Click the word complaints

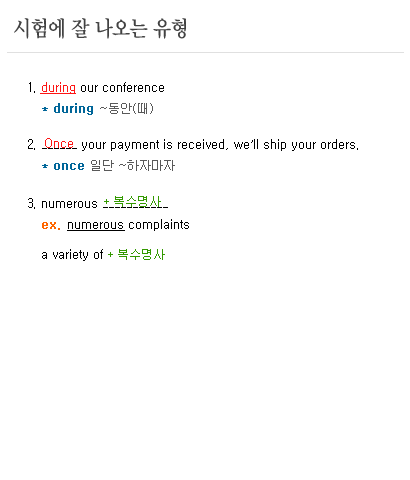pyautogui.click(x=159, y=225)
